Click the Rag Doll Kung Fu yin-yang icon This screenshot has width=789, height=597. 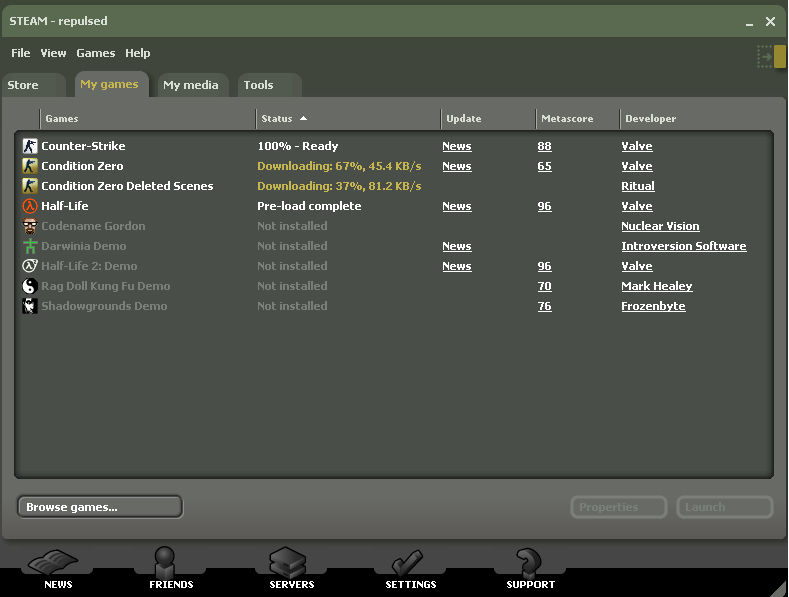(x=30, y=286)
